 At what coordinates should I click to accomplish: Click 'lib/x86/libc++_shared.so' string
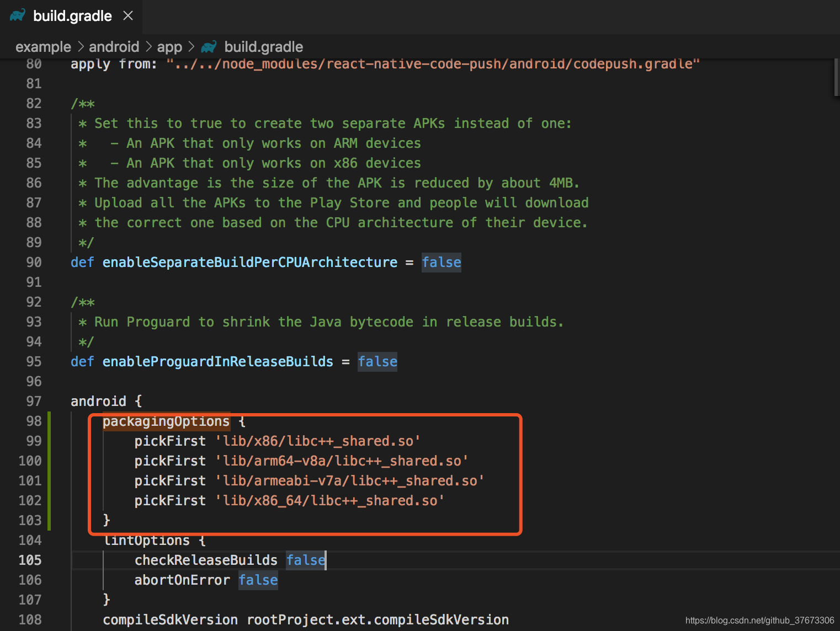[x=318, y=441]
